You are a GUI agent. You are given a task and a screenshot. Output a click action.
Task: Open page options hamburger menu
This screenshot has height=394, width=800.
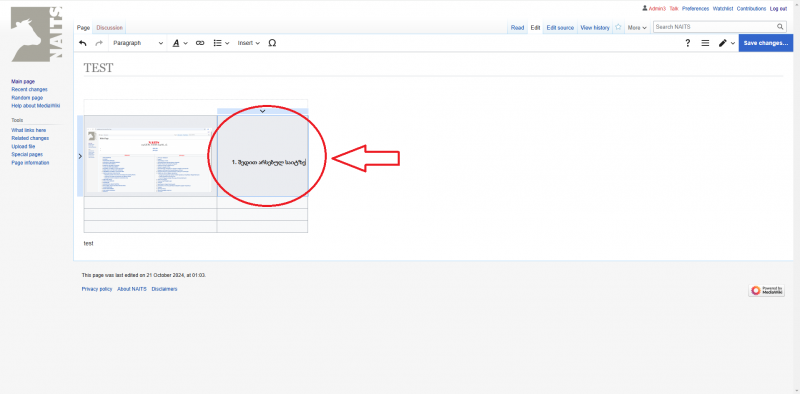tap(705, 43)
